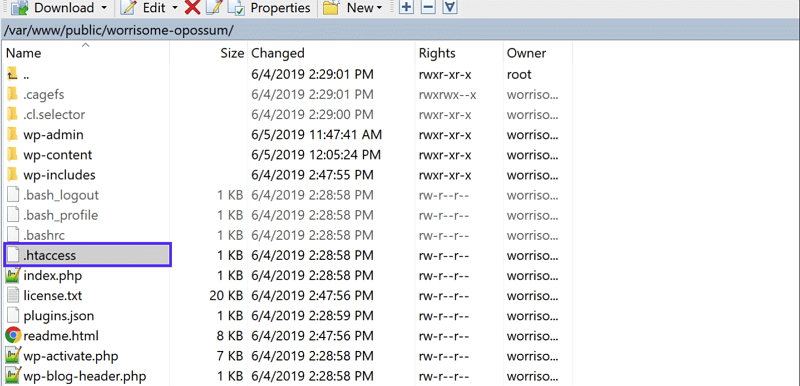Click the wp-includes folder icon

(13, 175)
